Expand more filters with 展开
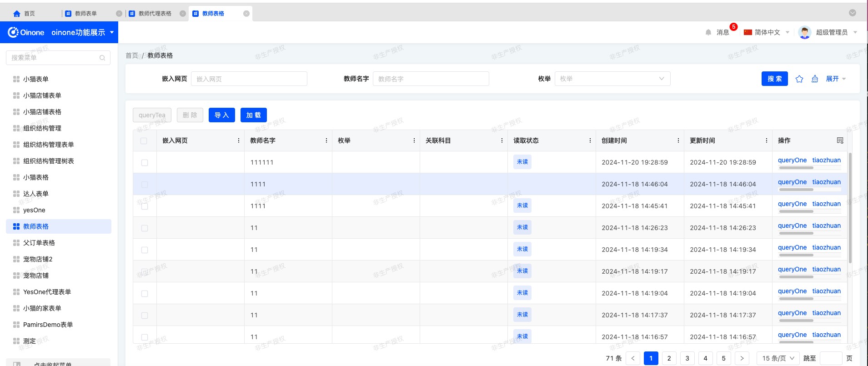The height and width of the screenshot is (366, 868). pos(836,79)
